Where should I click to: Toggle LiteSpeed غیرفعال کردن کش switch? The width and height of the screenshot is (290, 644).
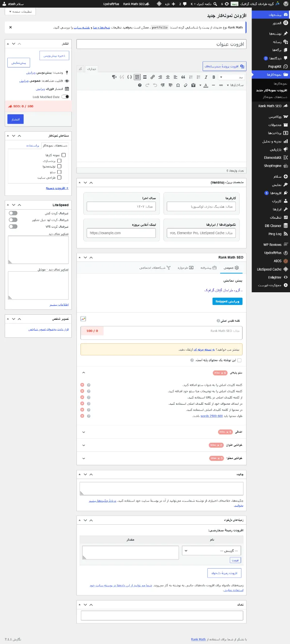click(13, 213)
